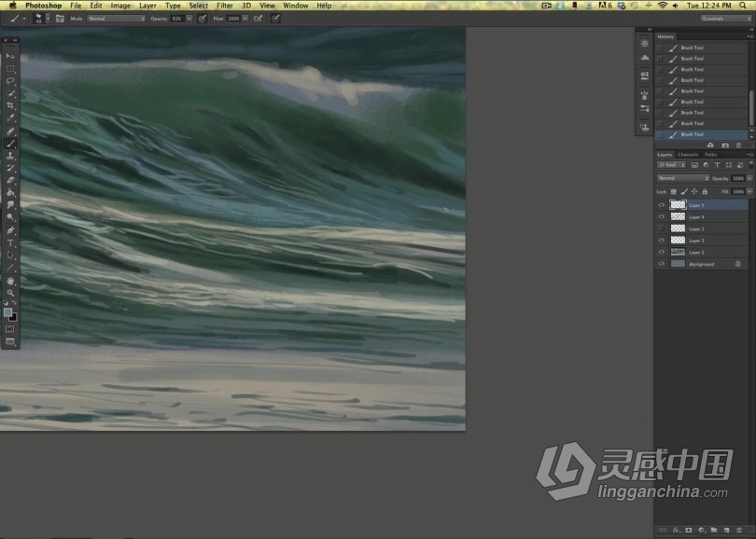The height and width of the screenshot is (539, 756).
Task: Hide Layer 4 with its eye icon
Action: click(x=662, y=216)
